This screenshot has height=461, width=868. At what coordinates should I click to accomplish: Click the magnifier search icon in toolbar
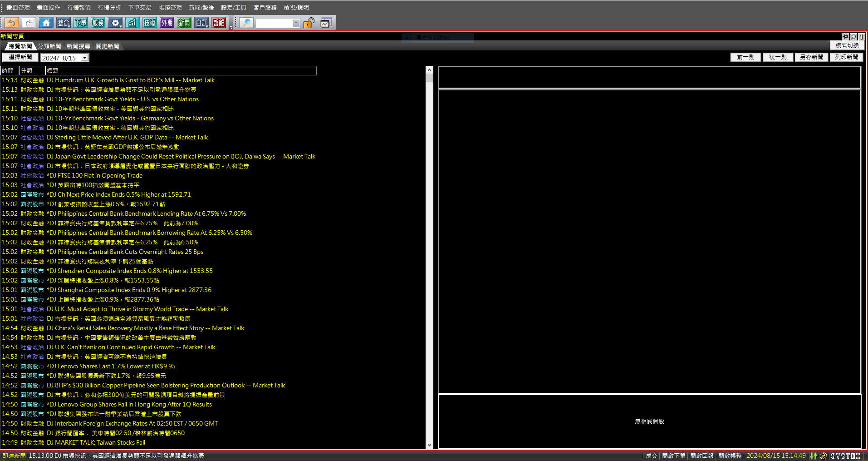click(x=246, y=23)
